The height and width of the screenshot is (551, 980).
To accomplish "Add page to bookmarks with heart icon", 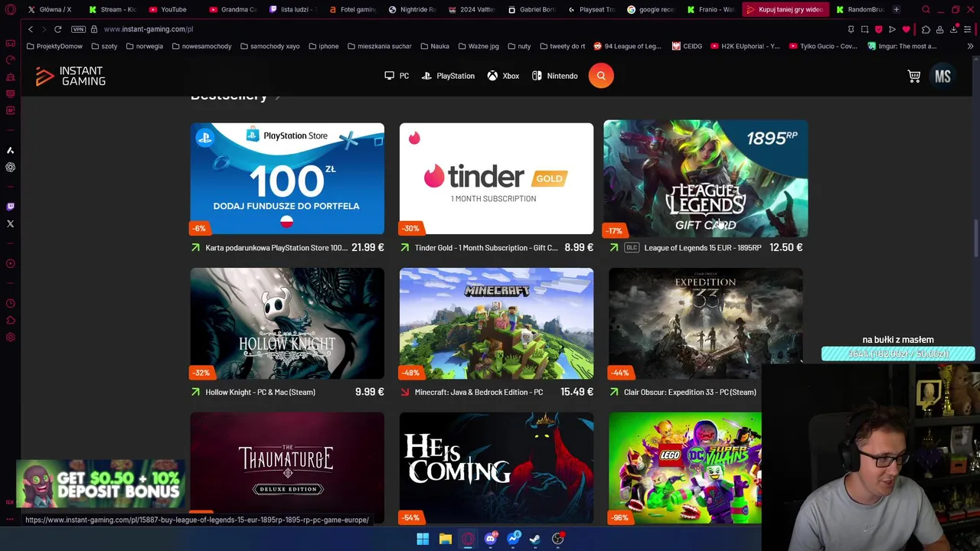I will click(906, 29).
